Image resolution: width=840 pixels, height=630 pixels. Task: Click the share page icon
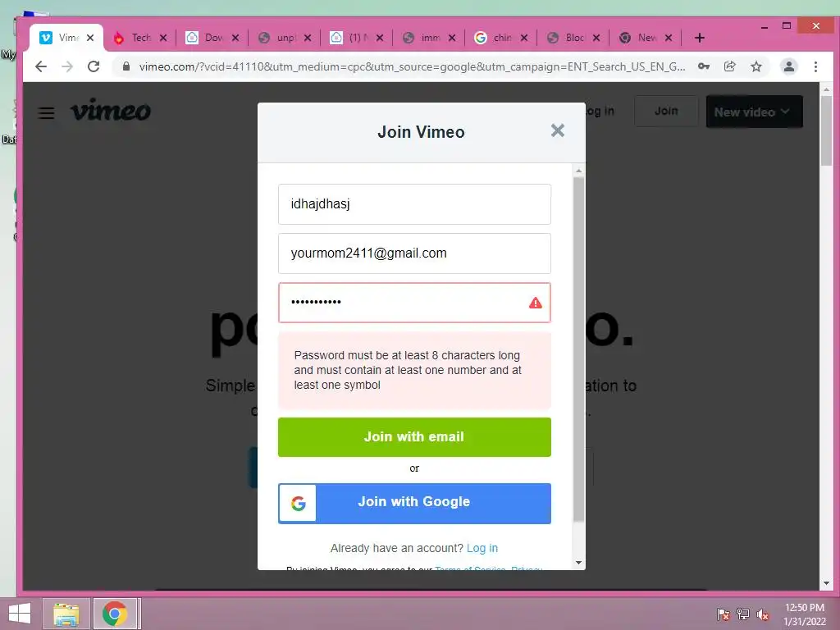click(x=729, y=66)
